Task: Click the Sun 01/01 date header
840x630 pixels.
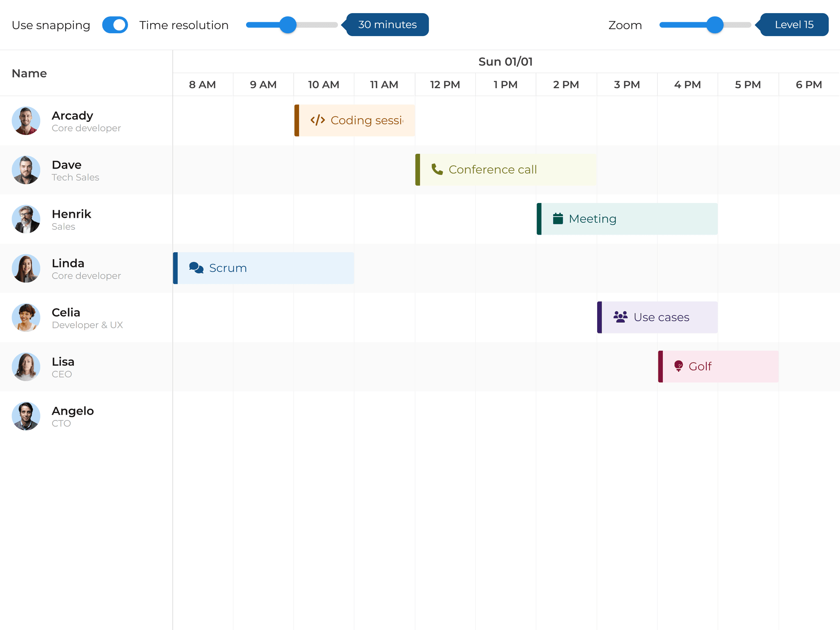Action: tap(505, 62)
